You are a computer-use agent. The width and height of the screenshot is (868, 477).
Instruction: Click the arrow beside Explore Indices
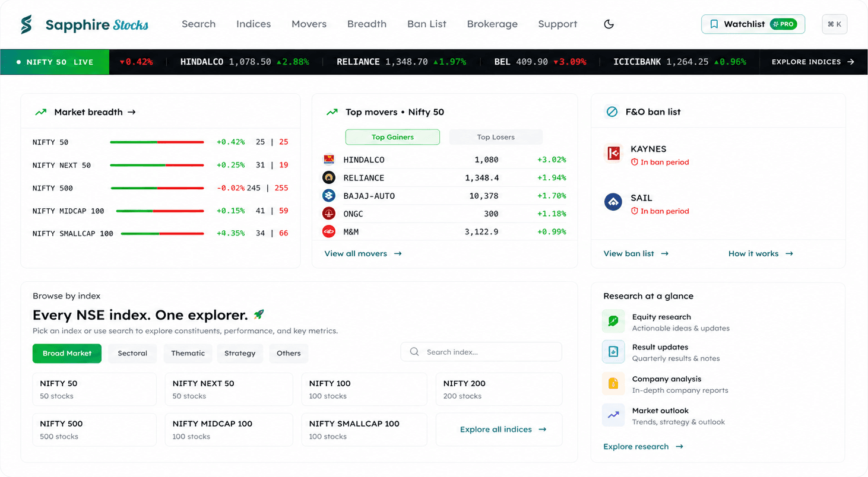click(851, 62)
